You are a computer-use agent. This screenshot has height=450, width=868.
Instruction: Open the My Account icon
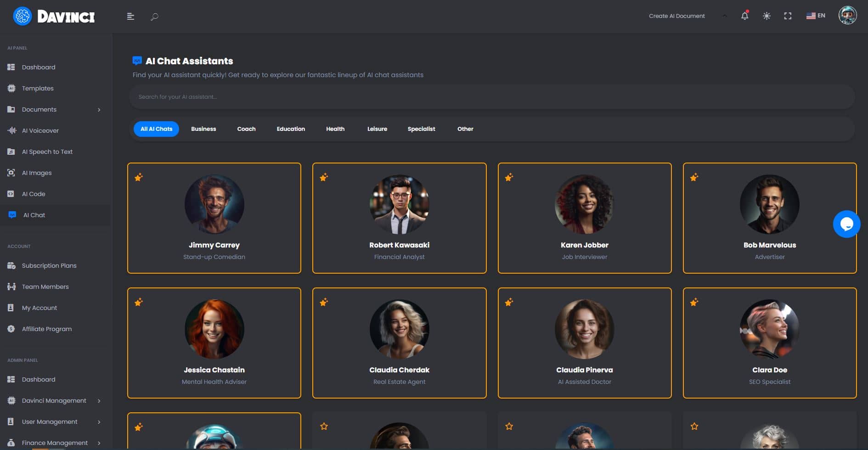tap(11, 308)
